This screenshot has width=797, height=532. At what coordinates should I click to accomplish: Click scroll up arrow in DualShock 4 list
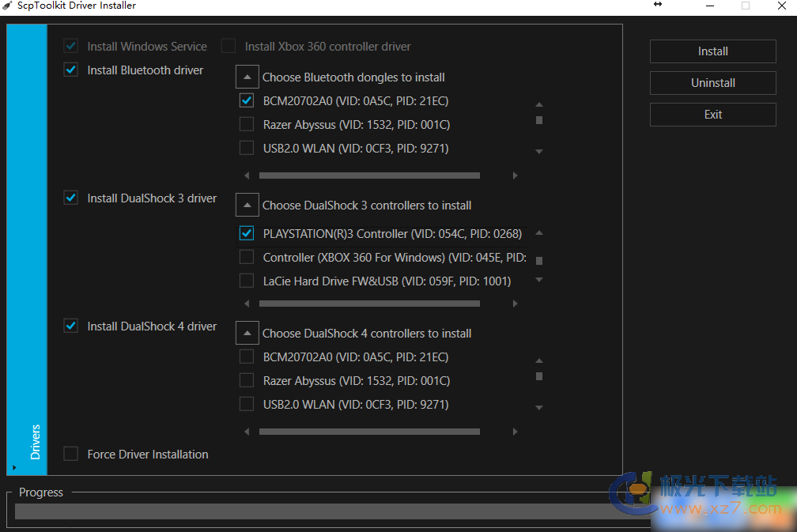pyautogui.click(x=539, y=360)
